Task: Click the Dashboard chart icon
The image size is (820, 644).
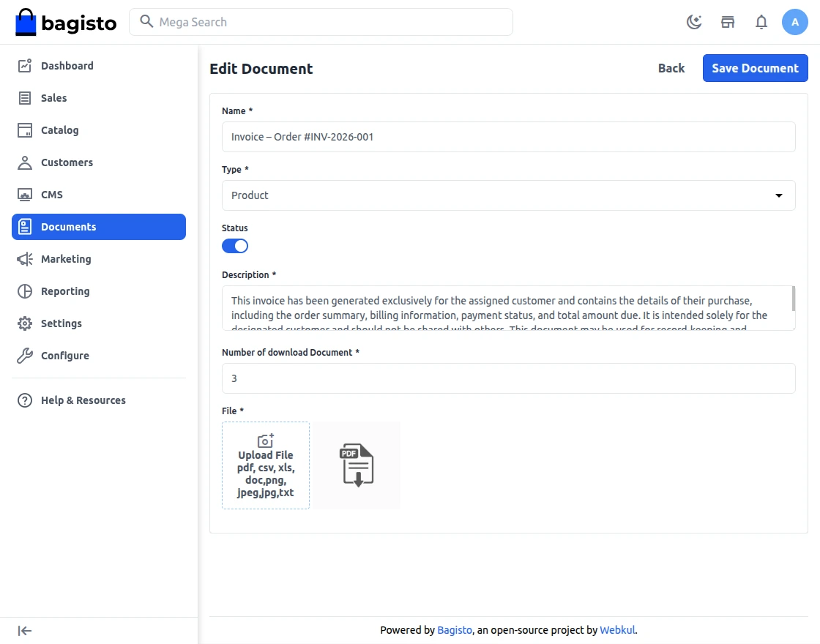Action: (x=25, y=65)
